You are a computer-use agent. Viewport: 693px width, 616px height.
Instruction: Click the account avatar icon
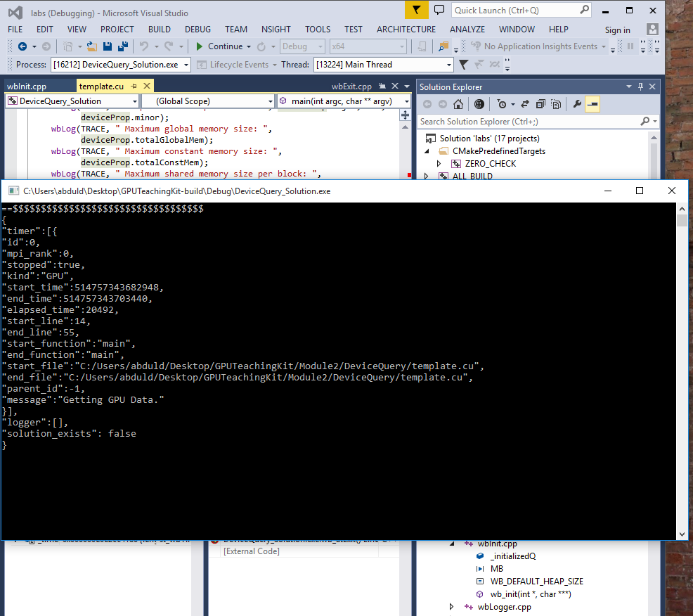pyautogui.click(x=652, y=30)
